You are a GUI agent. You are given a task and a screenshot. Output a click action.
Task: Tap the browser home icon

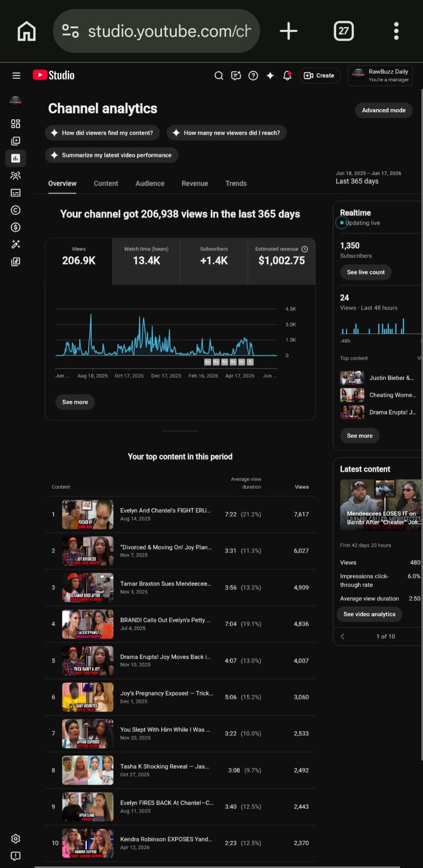(x=27, y=31)
